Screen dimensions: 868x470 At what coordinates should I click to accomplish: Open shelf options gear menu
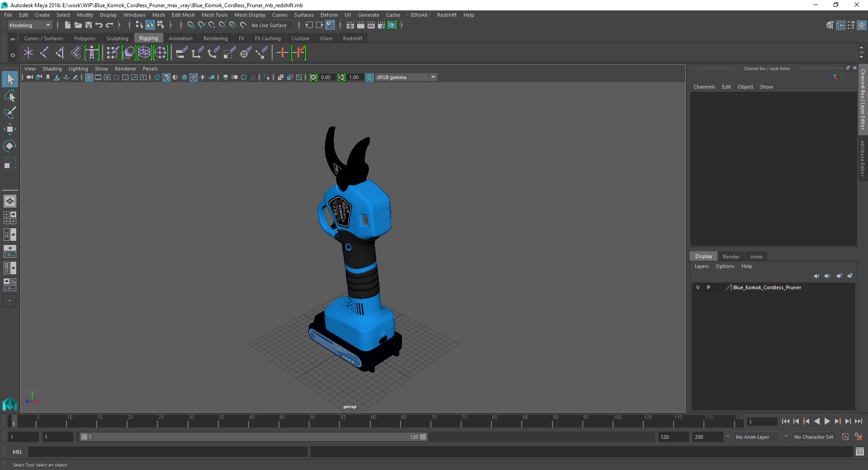(x=13, y=55)
